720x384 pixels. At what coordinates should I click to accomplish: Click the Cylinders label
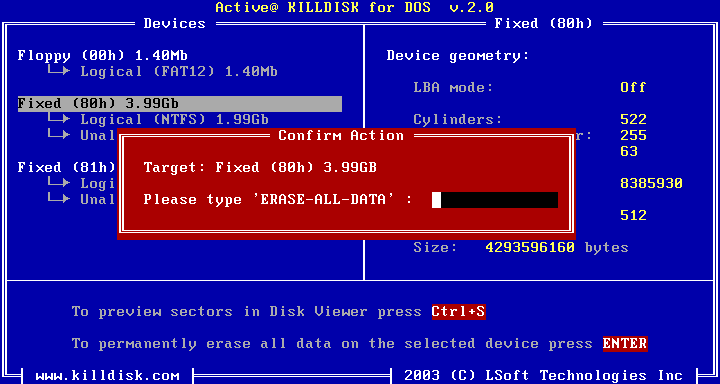click(x=458, y=120)
